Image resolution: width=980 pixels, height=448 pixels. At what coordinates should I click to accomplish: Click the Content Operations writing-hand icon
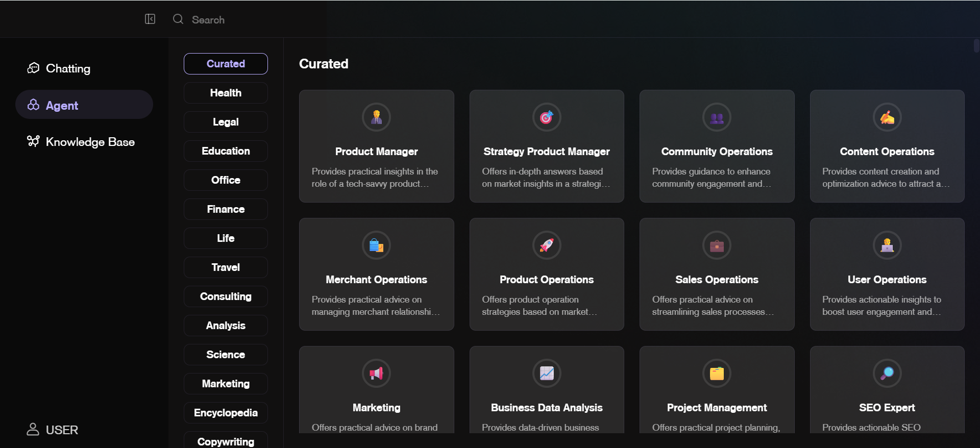click(x=887, y=117)
